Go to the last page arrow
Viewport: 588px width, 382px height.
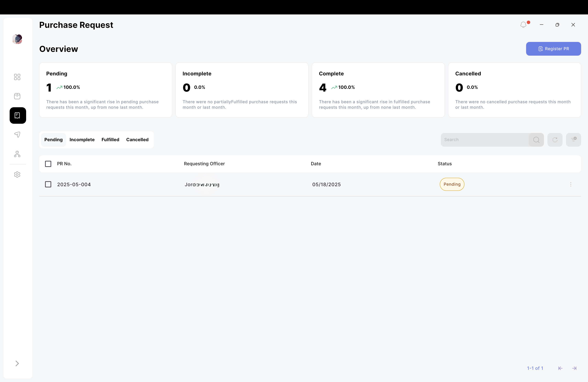pyautogui.click(x=574, y=368)
